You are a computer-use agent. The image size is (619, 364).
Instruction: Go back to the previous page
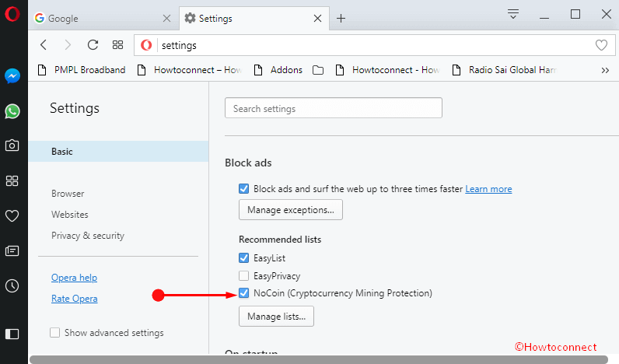[44, 45]
